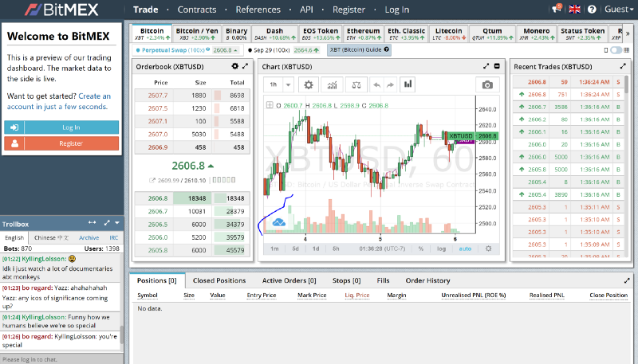638x364 pixels.
Task: Toggle log scale on chart
Action: tap(442, 249)
